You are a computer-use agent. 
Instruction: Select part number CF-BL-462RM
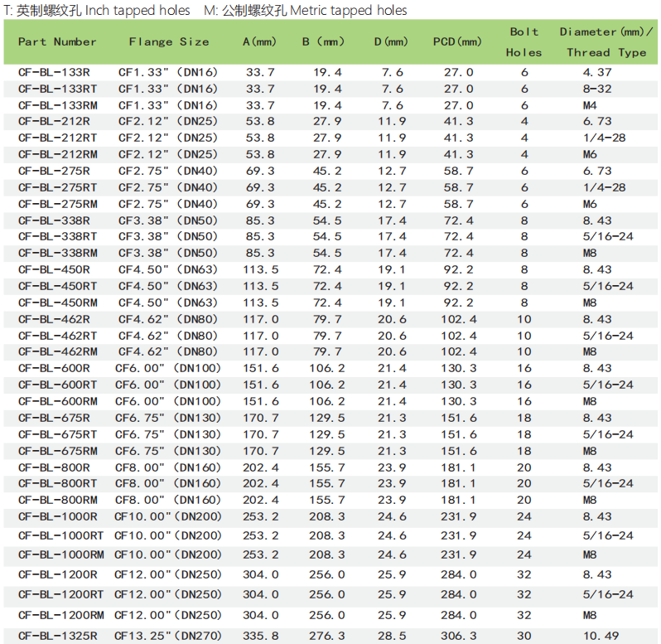point(57,351)
